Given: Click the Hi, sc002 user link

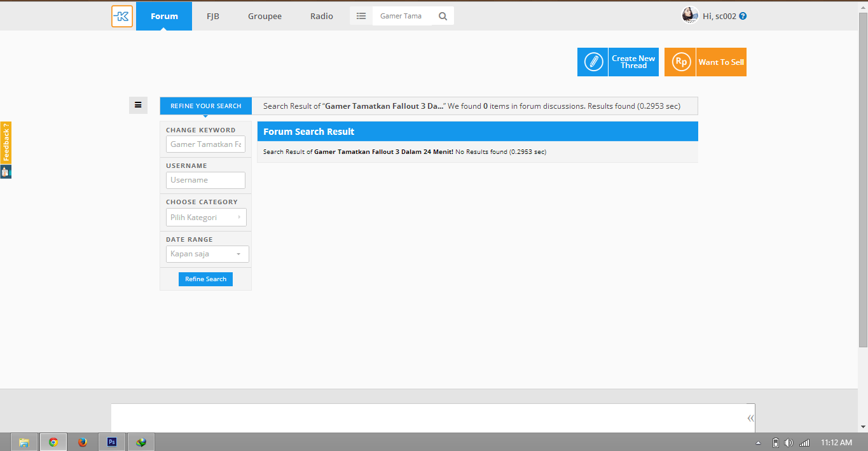Looking at the screenshot, I should (x=719, y=16).
